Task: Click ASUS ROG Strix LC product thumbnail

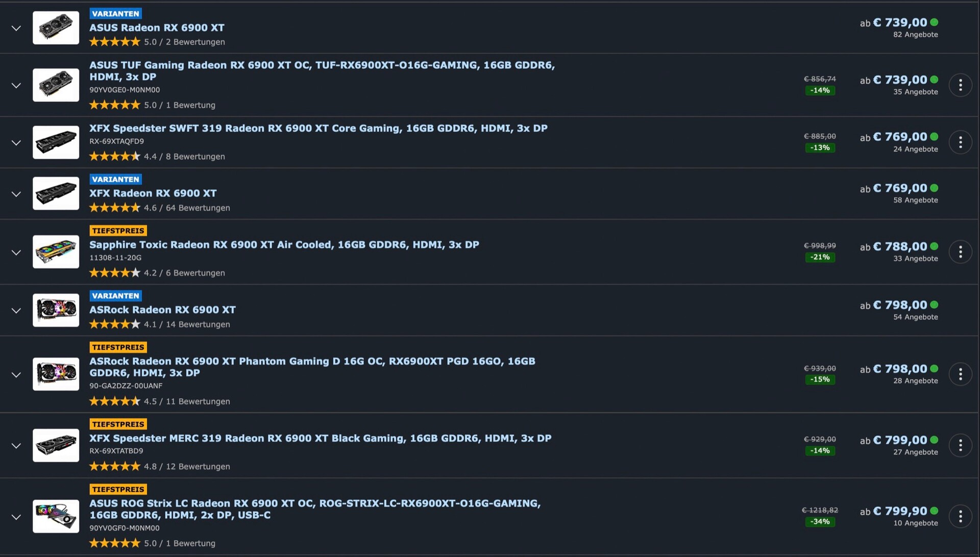Action: [x=56, y=516]
